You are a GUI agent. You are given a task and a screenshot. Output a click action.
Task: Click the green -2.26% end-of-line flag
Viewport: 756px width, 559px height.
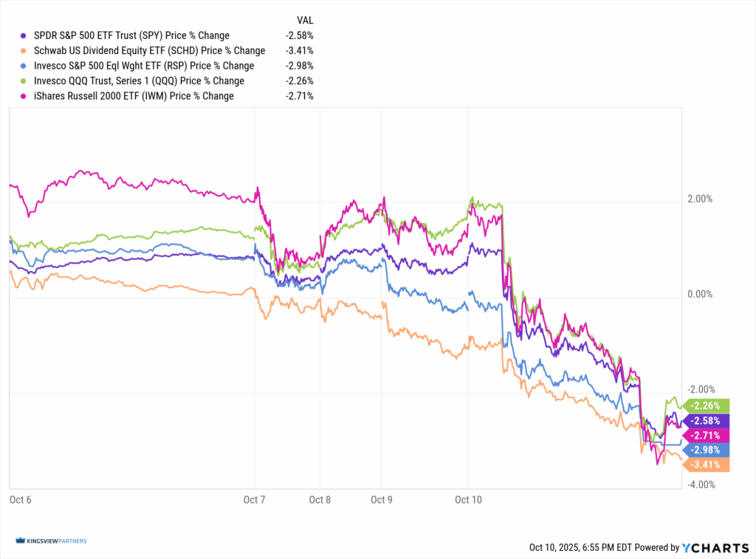click(x=708, y=405)
